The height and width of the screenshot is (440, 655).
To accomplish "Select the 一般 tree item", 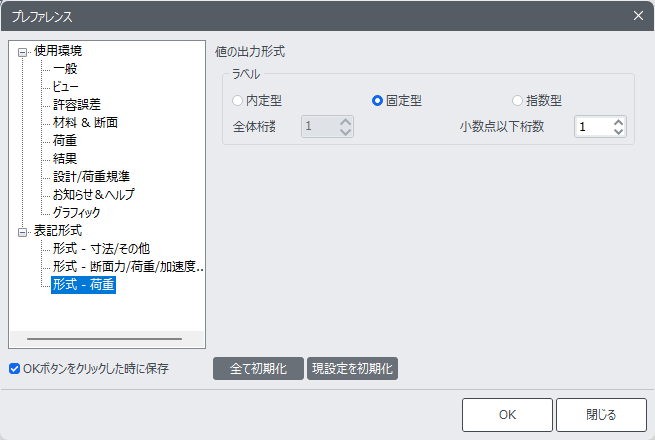I will click(65, 69).
